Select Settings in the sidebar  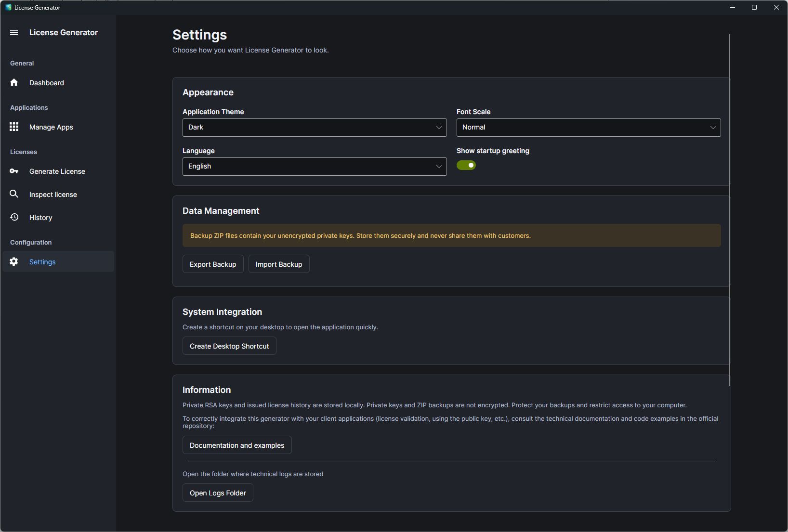(x=58, y=261)
